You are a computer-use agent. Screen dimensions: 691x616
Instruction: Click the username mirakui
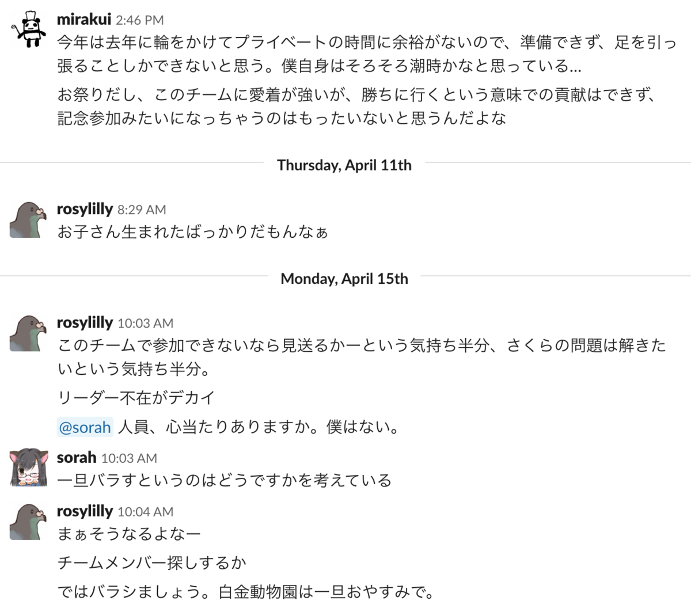(84, 19)
